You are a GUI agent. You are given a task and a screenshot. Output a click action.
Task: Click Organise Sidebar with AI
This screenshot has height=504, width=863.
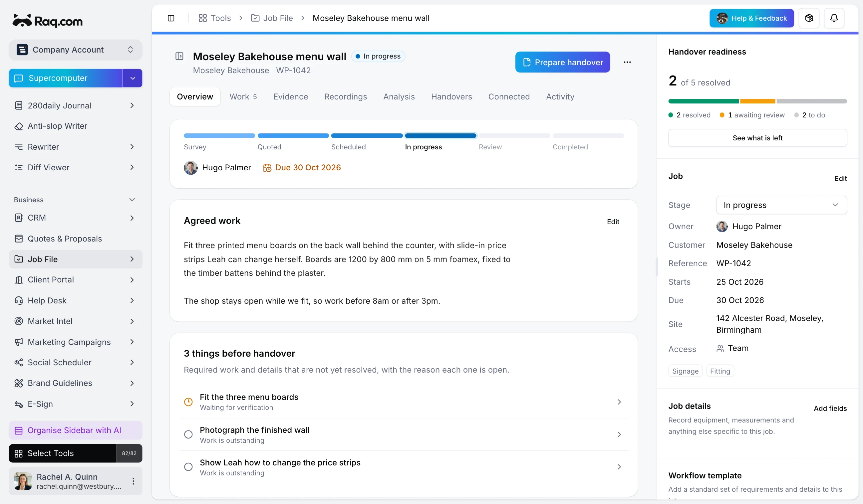[x=75, y=430]
